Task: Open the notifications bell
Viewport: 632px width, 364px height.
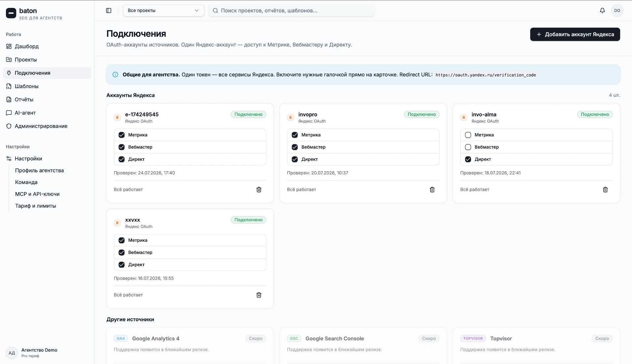Action: pyautogui.click(x=602, y=11)
